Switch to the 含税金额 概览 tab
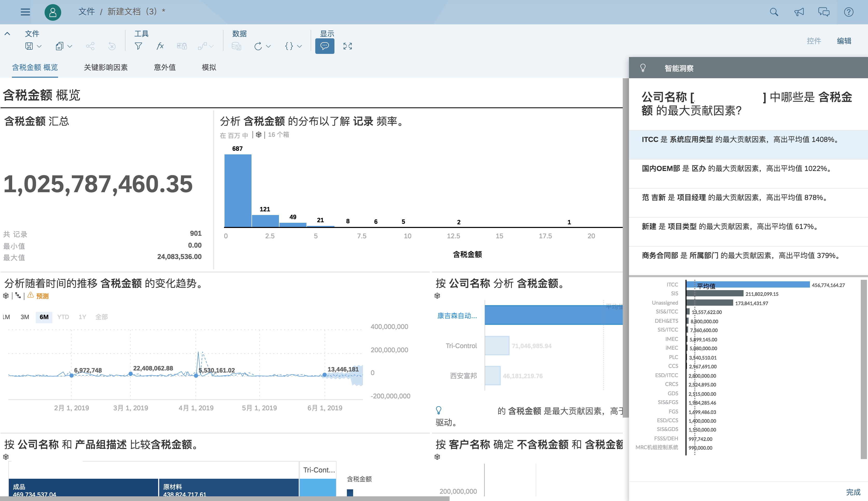Image resolution: width=868 pixels, height=501 pixels. coord(35,67)
